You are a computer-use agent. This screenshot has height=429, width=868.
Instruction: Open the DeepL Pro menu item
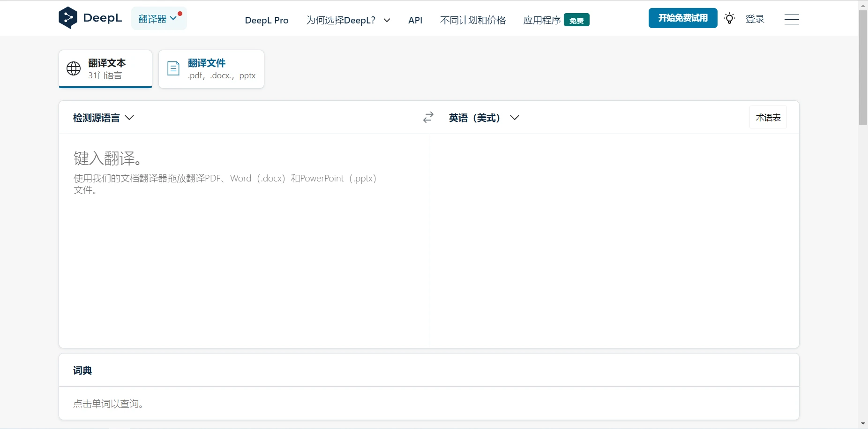pyautogui.click(x=266, y=20)
